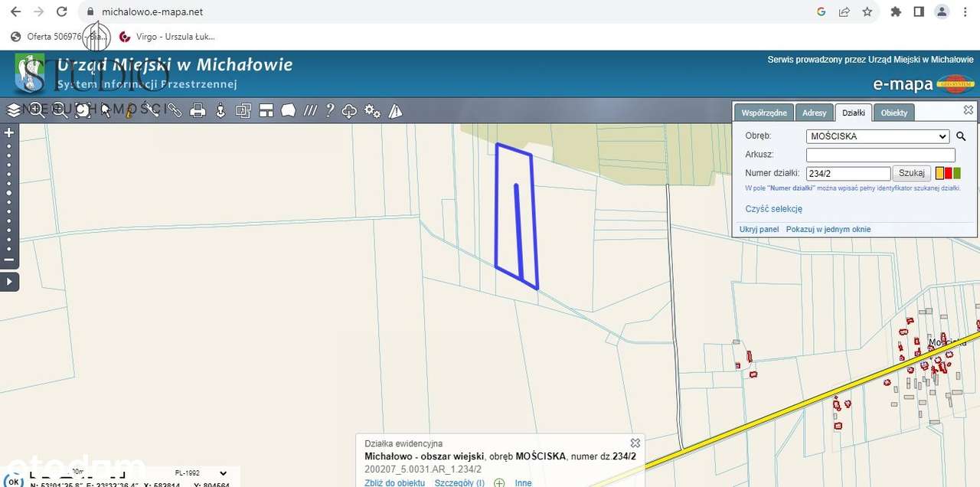This screenshot has height=487, width=980.
Task: Pick the yellow highlight color swatch
Action: (x=940, y=173)
